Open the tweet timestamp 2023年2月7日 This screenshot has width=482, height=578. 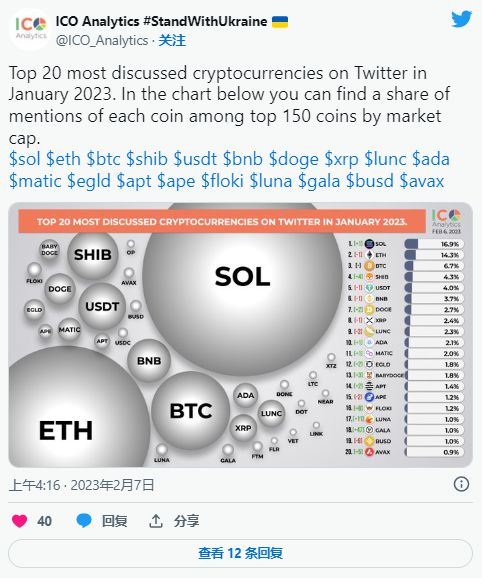point(112,485)
